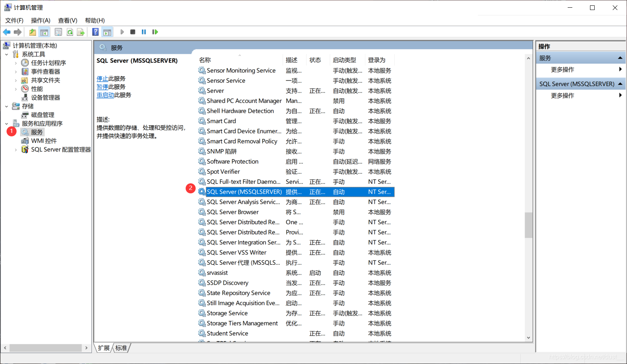Expand the SQL Server 配置管理器 node arrow
627x364 pixels.
pos(16,149)
